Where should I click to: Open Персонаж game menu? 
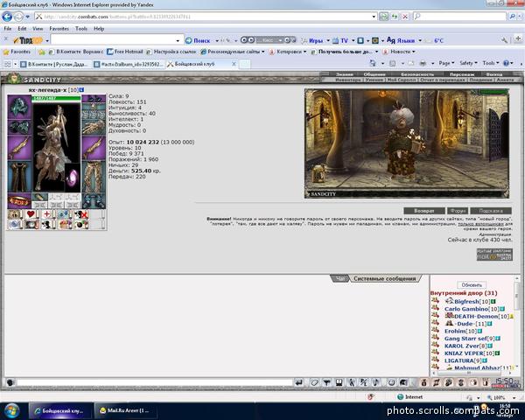tap(462, 74)
